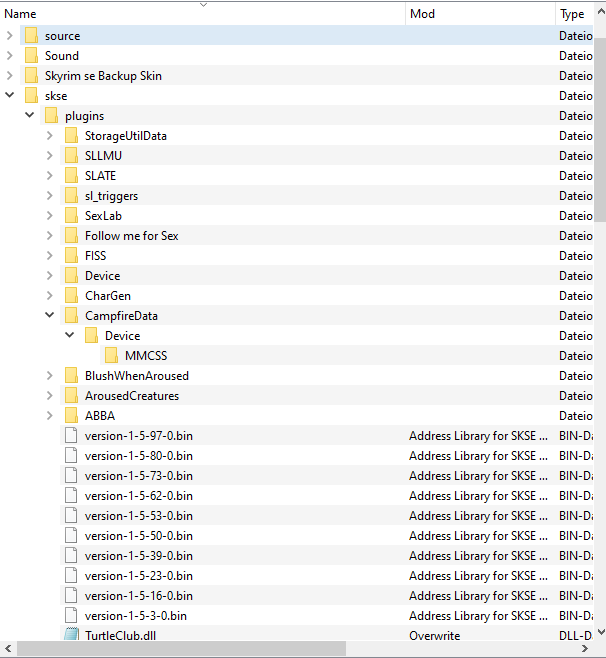This screenshot has width=606, height=658.
Task: Click the StorageUtilData folder icon
Action: click(71, 136)
